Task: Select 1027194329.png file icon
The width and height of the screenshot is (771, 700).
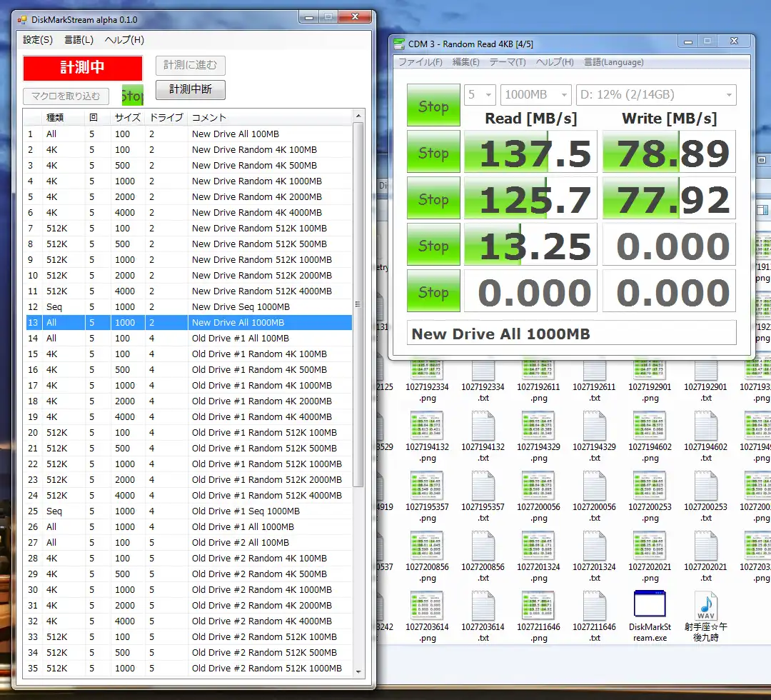Action: click(538, 426)
